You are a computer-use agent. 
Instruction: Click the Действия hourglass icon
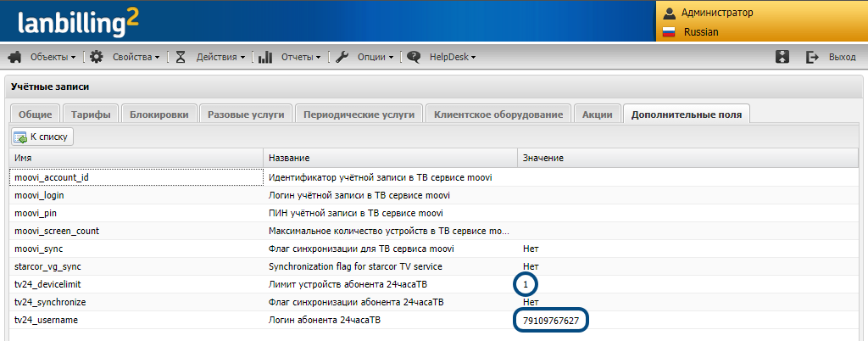[181, 57]
